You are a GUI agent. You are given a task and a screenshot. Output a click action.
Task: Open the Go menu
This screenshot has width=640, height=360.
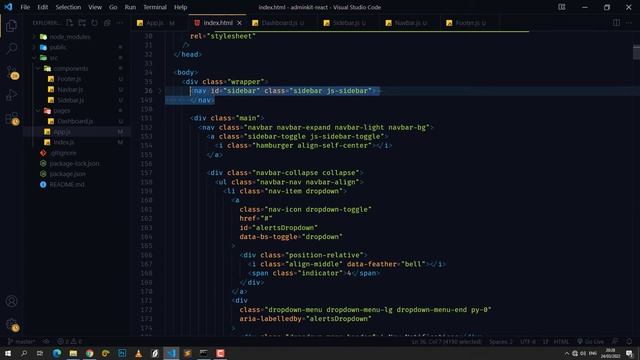pyautogui.click(x=113, y=7)
